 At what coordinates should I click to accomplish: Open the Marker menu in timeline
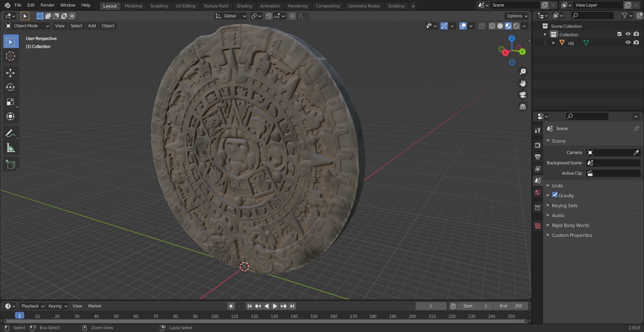click(95, 306)
